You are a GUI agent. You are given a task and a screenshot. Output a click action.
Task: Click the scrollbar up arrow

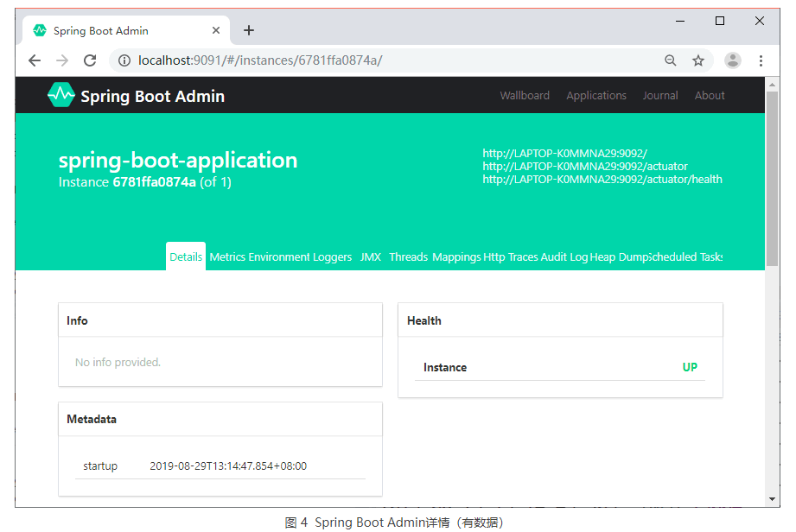pos(772,85)
